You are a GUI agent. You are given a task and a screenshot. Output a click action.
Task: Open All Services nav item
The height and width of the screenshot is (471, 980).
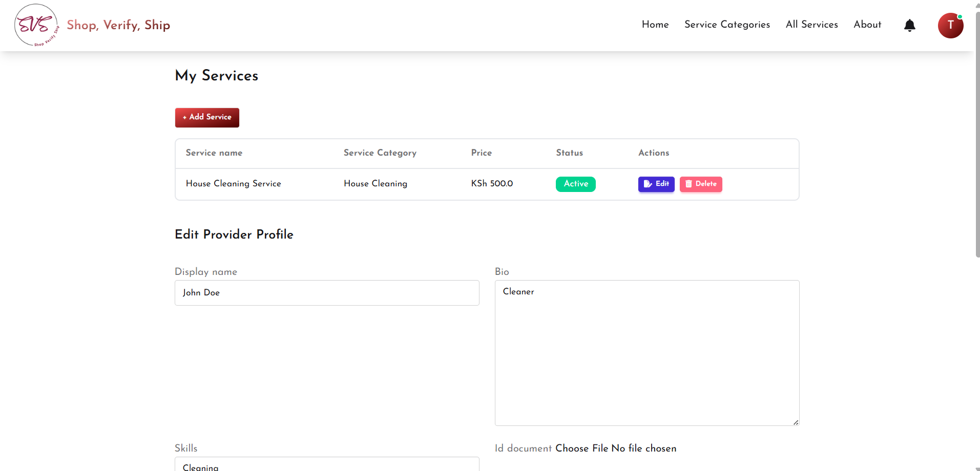pyautogui.click(x=811, y=25)
